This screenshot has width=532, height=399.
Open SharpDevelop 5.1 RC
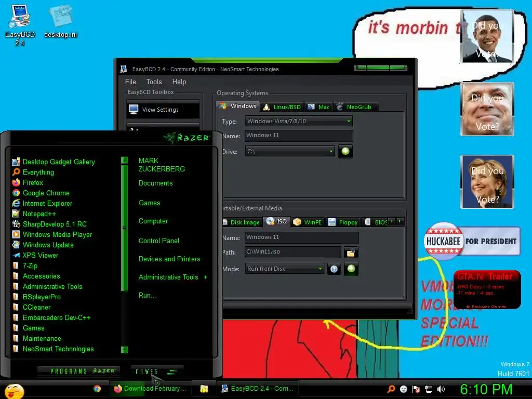click(x=49, y=224)
